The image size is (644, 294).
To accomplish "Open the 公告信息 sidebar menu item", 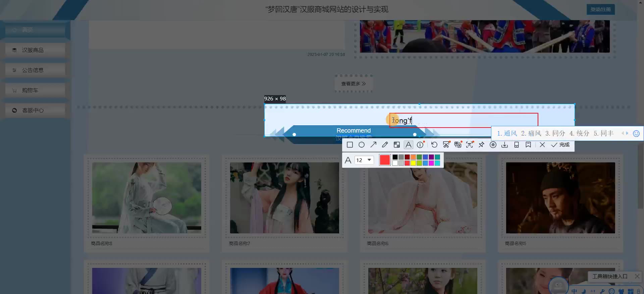I will tap(35, 70).
